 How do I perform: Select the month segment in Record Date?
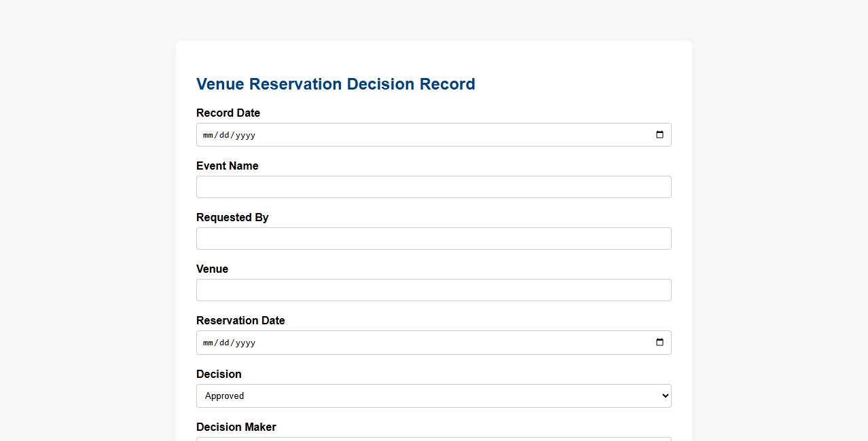208,135
